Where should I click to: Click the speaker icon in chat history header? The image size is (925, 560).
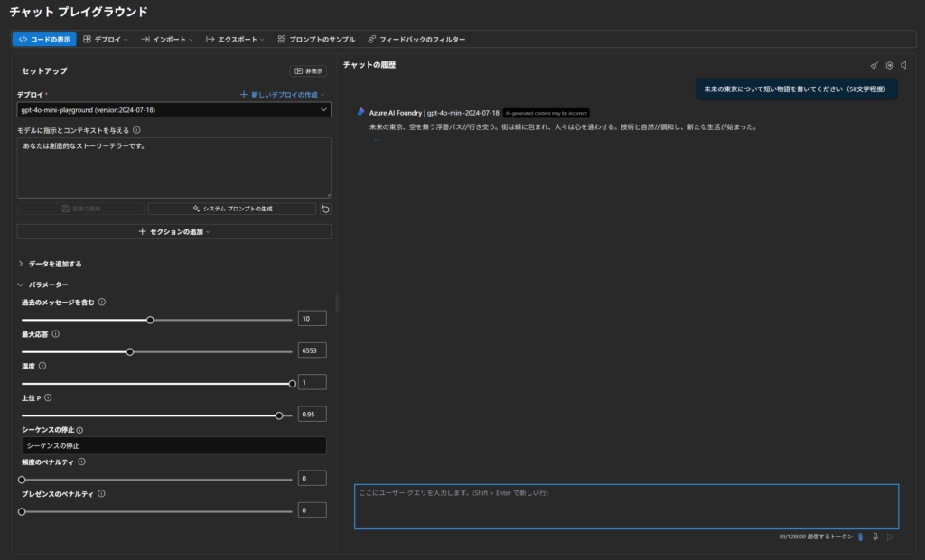click(903, 65)
